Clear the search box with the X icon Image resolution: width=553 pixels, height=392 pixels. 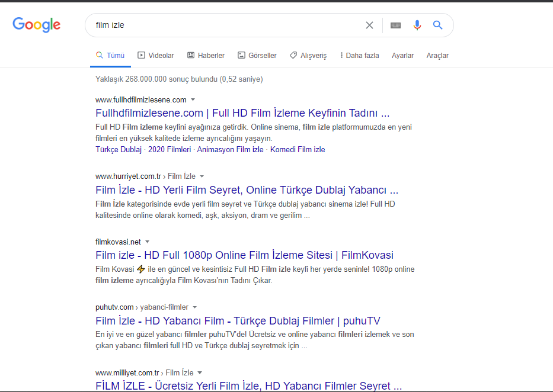[x=369, y=25]
